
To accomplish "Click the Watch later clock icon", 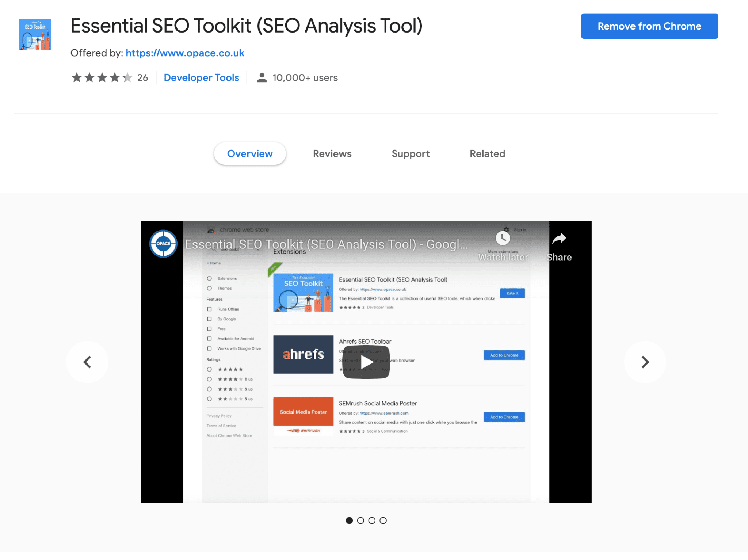I will click(503, 238).
